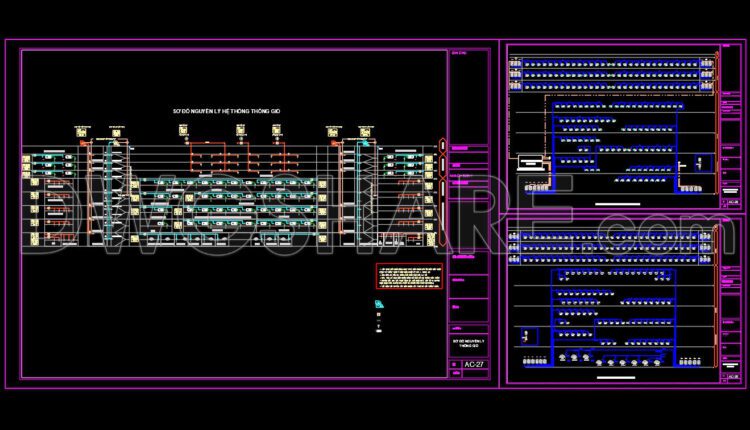750x430 pixels.
Task: Select the red-bordered notes box
Action: click(x=409, y=276)
